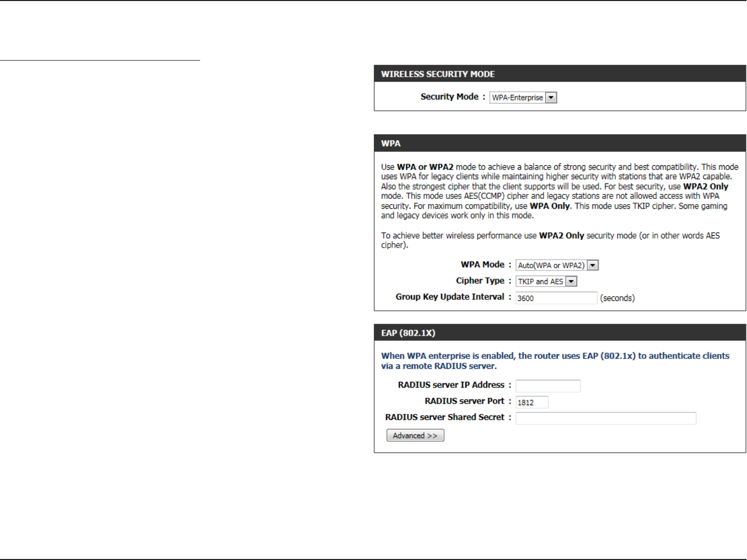Click the WPA section header
747x560 pixels.
pos(560,143)
